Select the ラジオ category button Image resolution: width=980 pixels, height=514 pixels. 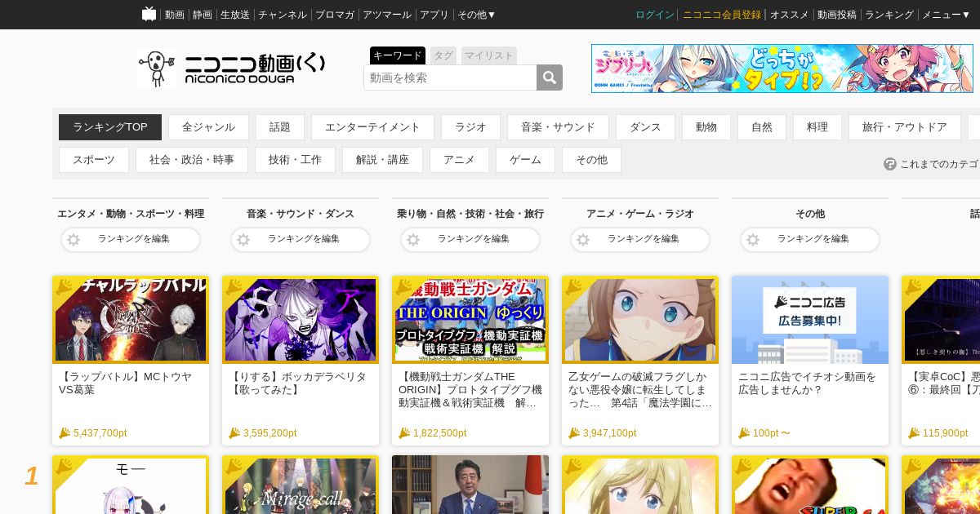[x=470, y=127]
